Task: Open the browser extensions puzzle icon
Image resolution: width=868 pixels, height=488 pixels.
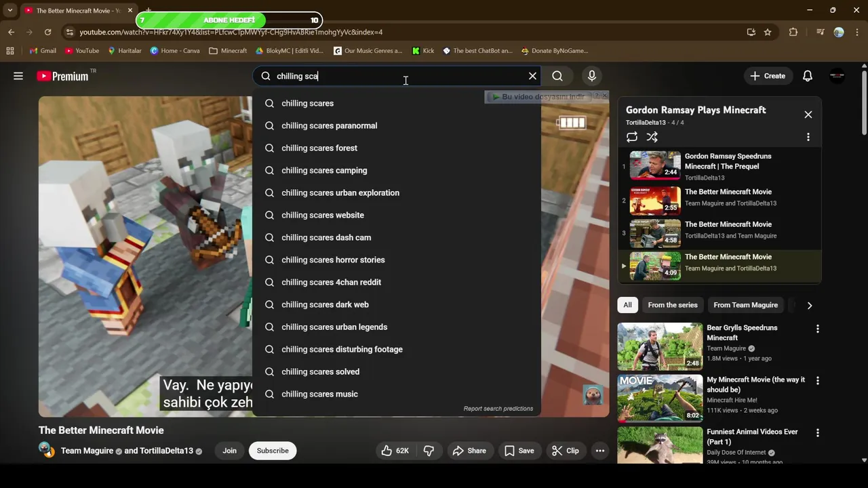Action: [x=793, y=32]
